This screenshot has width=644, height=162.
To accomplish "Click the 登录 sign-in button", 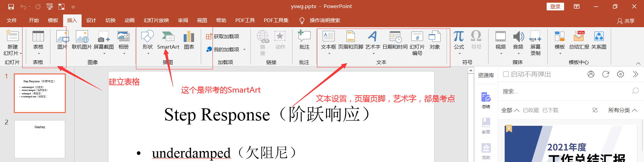I will point(555,7).
